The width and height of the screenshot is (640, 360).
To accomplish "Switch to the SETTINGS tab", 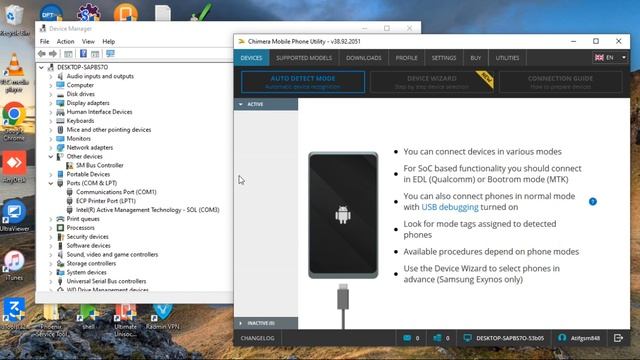I will point(444,58).
